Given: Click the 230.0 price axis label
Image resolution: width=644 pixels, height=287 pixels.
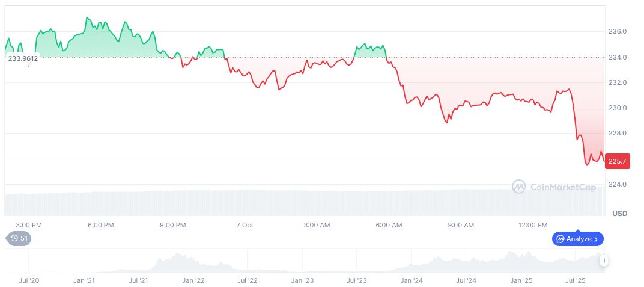Looking at the screenshot, I should click(x=618, y=108).
